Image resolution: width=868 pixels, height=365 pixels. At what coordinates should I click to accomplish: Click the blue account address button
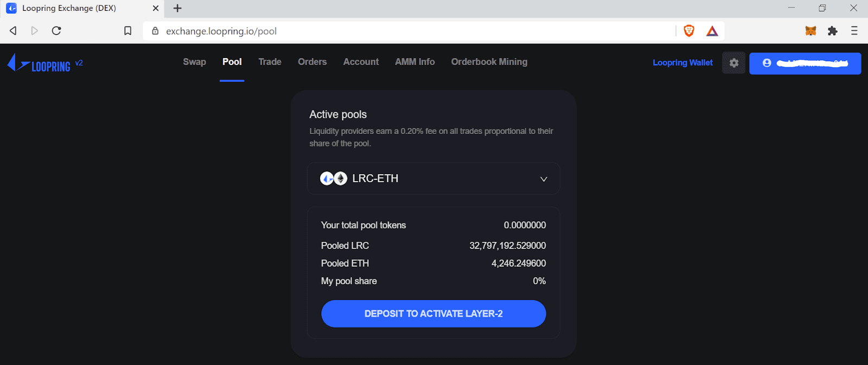805,63
